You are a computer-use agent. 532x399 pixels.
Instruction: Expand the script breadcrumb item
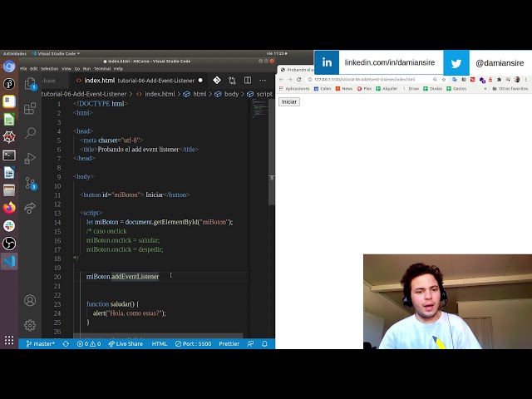click(x=260, y=94)
